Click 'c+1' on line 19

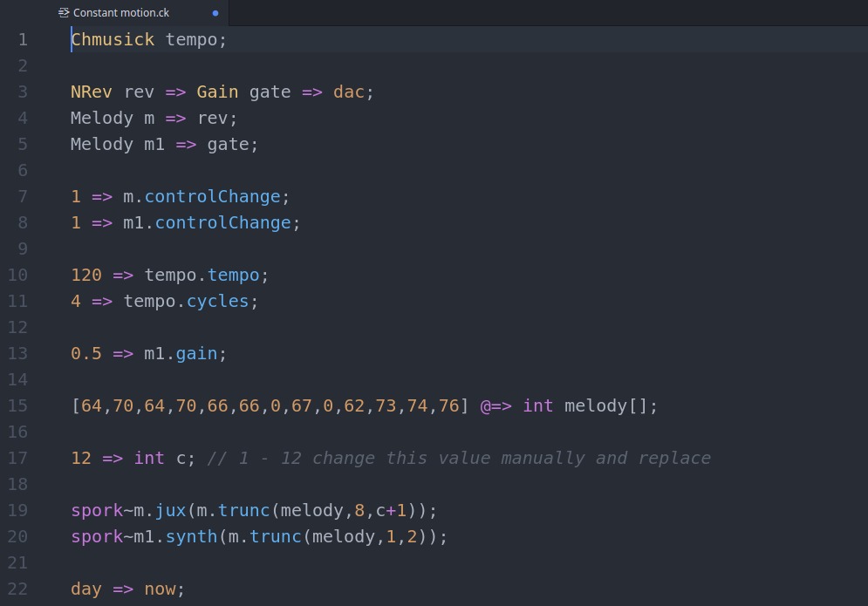click(391, 511)
